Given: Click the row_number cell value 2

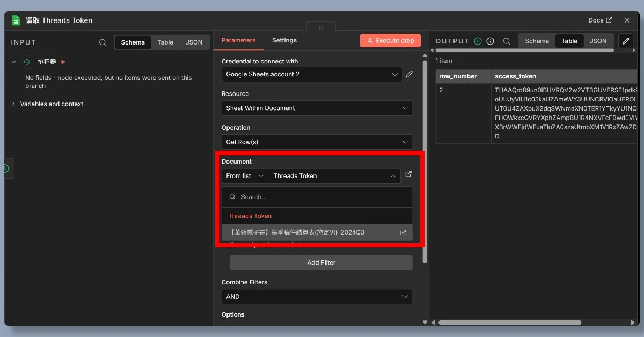Looking at the screenshot, I should click(x=463, y=113).
